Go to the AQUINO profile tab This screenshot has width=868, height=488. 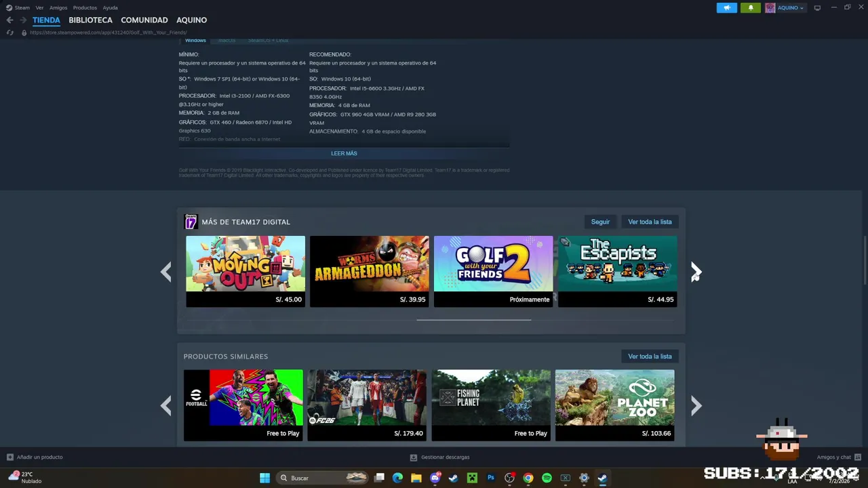coord(192,20)
